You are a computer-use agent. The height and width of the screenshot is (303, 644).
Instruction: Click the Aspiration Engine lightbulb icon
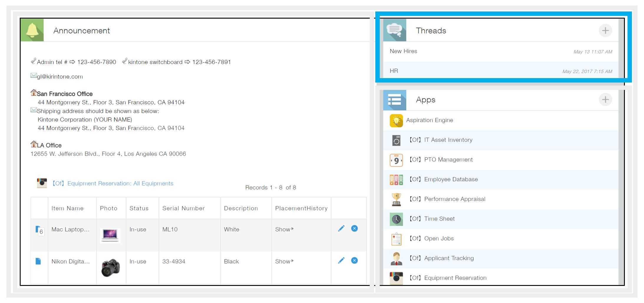(x=396, y=121)
